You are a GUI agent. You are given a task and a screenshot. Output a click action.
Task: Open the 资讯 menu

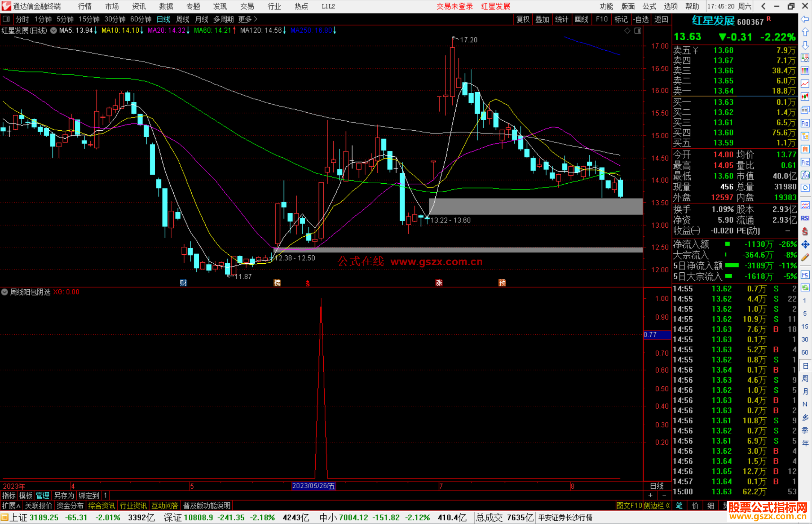[x=139, y=6]
